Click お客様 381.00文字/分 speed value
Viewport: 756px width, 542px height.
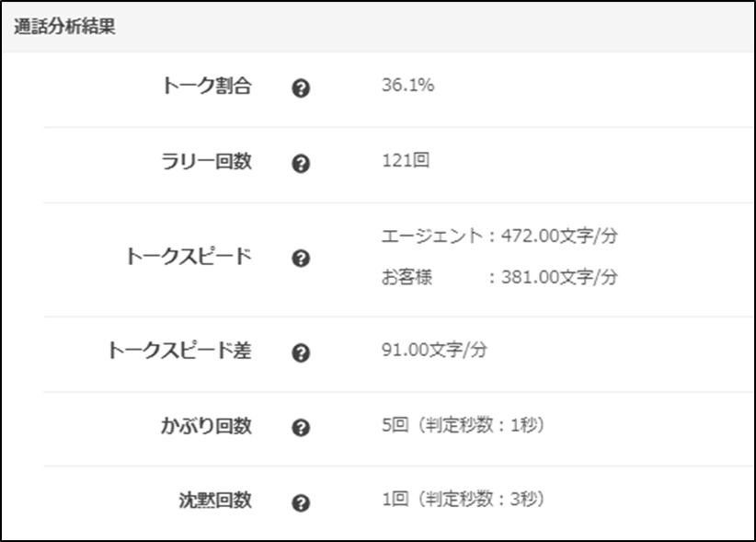[499, 277]
